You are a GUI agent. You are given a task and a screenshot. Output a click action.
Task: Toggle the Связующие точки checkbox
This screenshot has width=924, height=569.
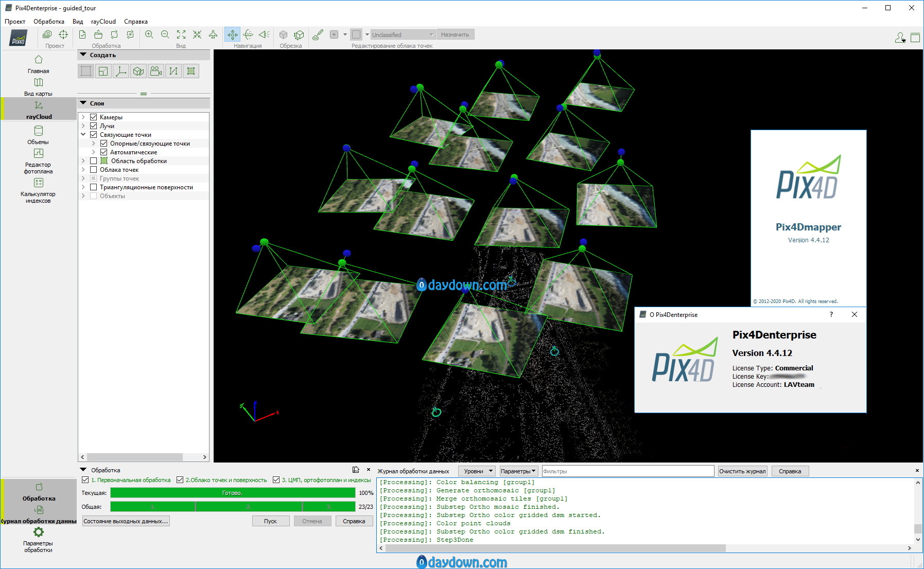(x=94, y=135)
